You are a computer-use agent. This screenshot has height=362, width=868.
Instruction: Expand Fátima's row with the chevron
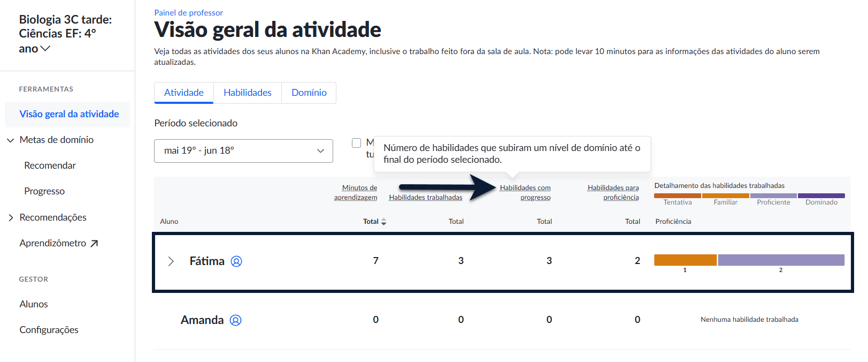point(171,261)
